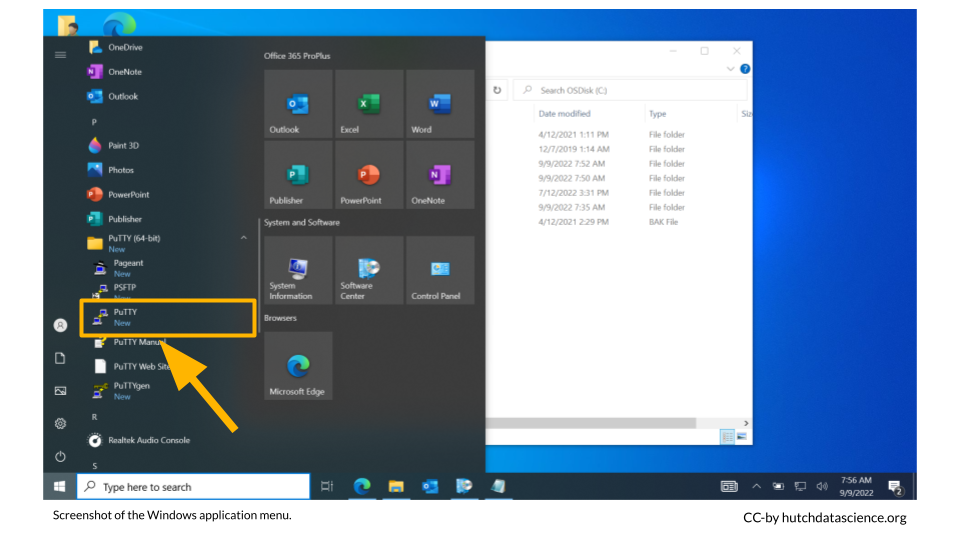Collapse the PuTTY (64-bit) folder

coord(244,238)
